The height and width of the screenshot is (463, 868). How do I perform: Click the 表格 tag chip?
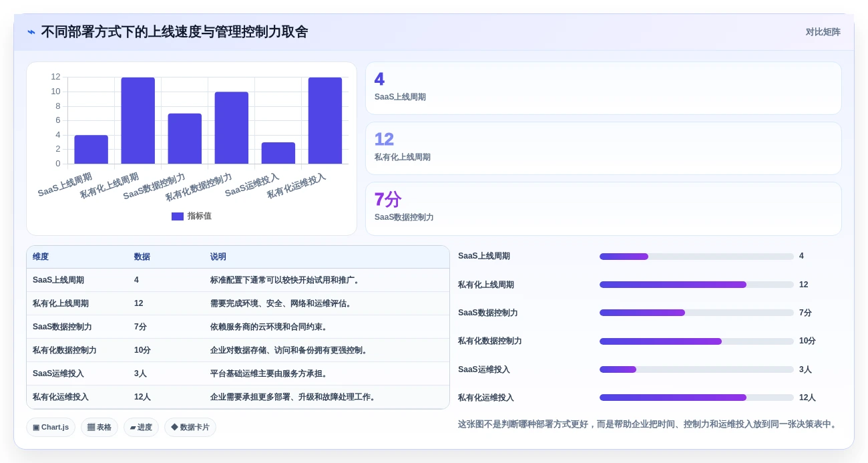click(x=99, y=428)
